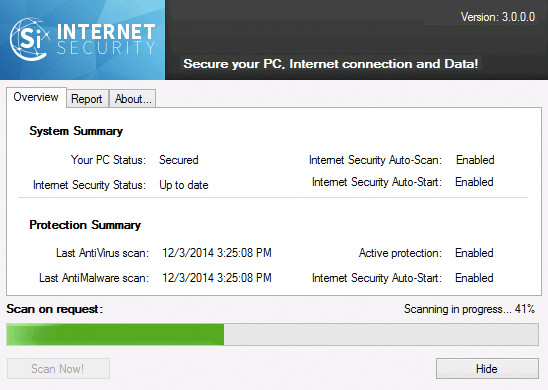Click the unfilled part of the progress bar
Screen dimensions: 548x390
pyautogui.click(x=381, y=334)
